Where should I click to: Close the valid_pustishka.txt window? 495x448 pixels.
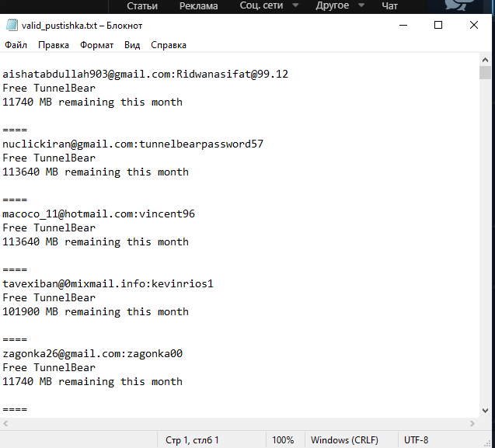point(474,25)
